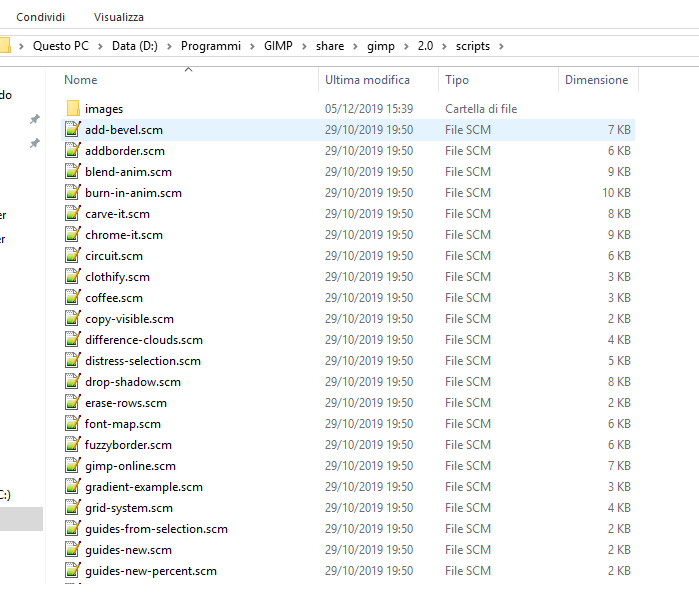This screenshot has height=607, width=699.
Task: Select the erase-rows.scm file icon
Action: point(73,402)
